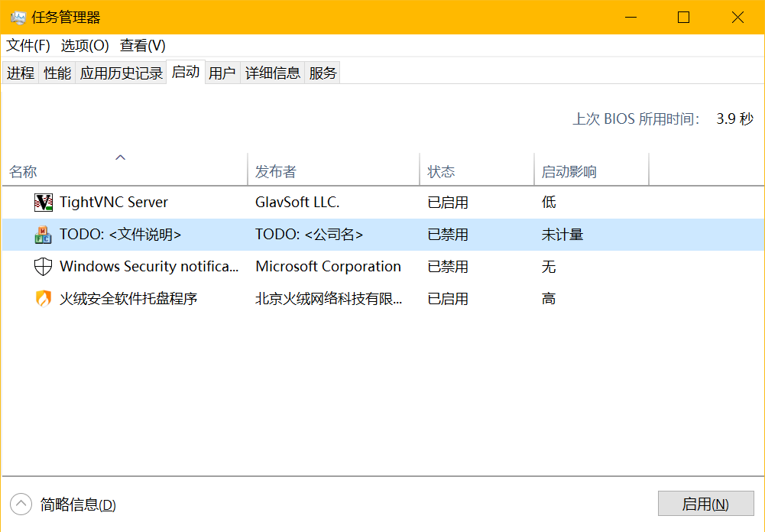Click the Task Manager title bar icon
The width and height of the screenshot is (765, 532).
coord(18,18)
